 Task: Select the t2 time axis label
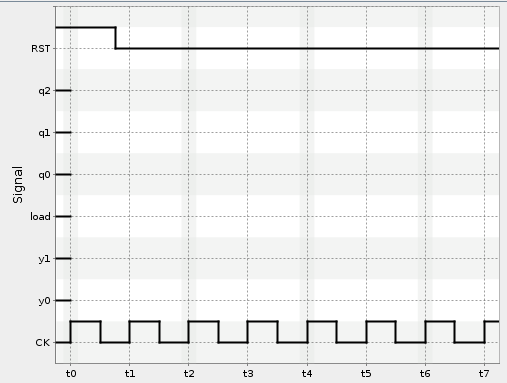point(189,374)
